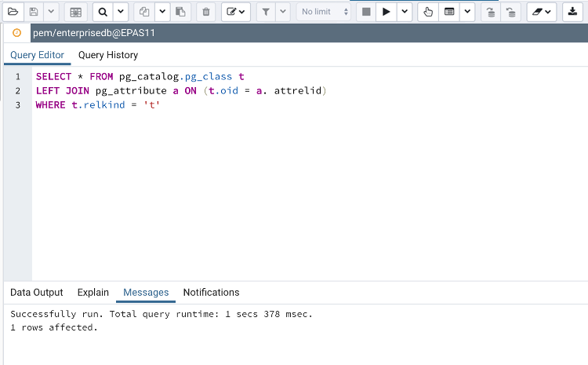
Task: Open Find using the magnifier icon
Action: (x=103, y=12)
